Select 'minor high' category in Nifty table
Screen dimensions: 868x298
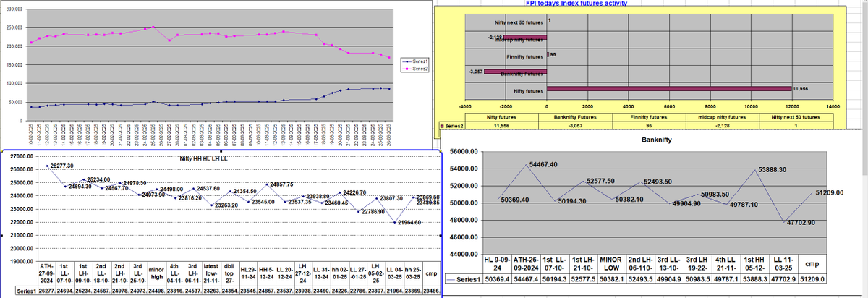pos(156,273)
